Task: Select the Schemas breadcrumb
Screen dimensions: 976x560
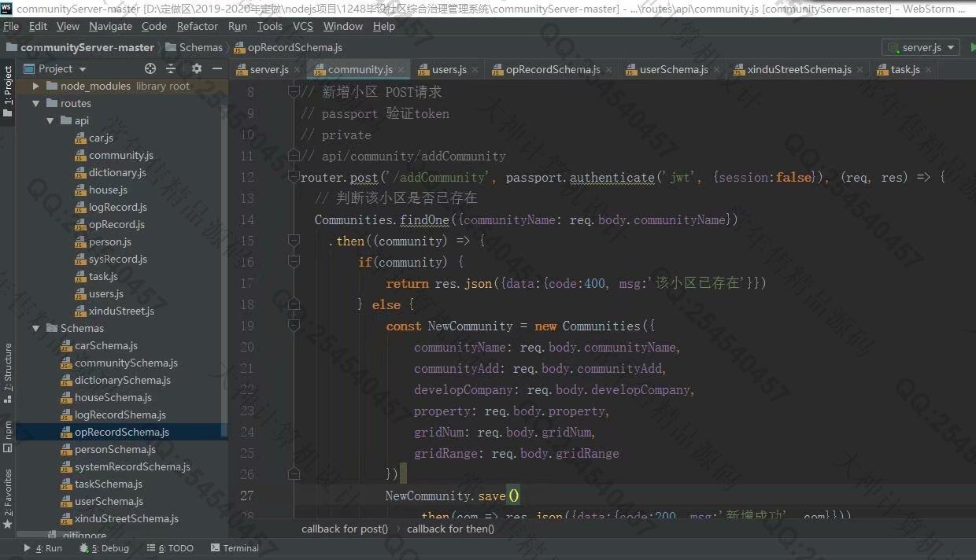Action: coord(194,47)
